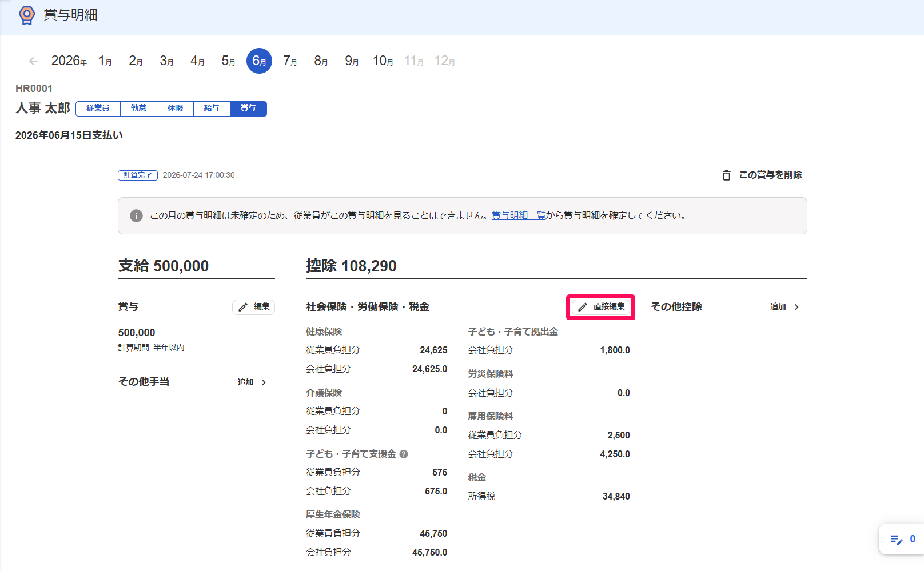Select 1月 in the month selector

[x=105, y=61]
